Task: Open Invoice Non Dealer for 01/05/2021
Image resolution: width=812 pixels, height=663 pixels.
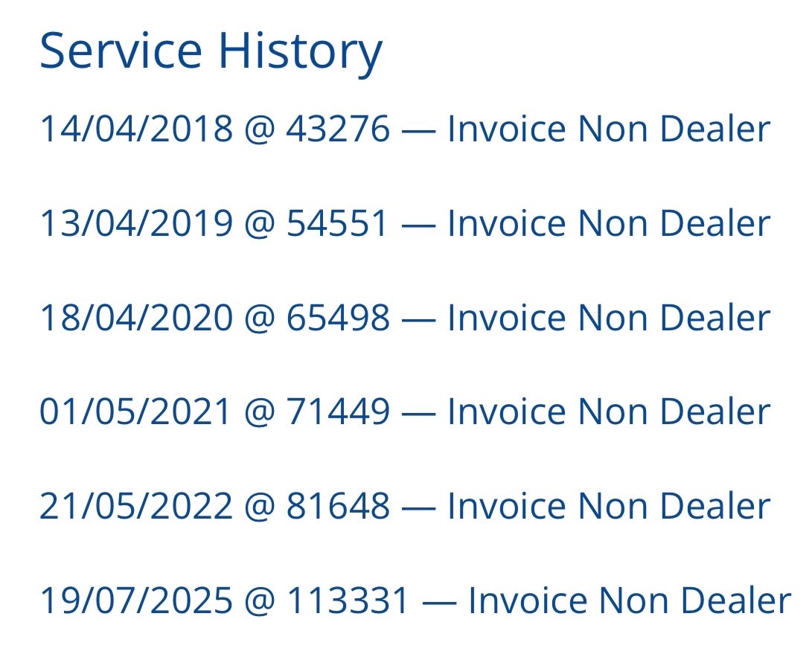Action: coord(608,411)
